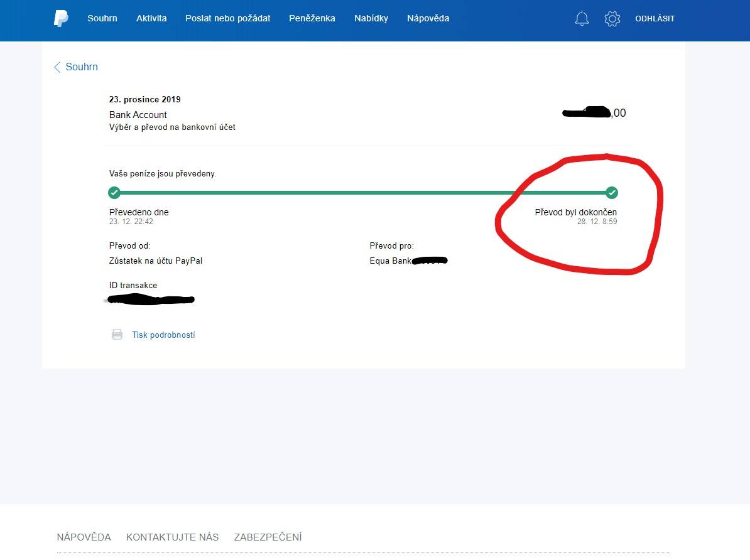Click the printer icon next to Tisk podrobností

pos(117,334)
